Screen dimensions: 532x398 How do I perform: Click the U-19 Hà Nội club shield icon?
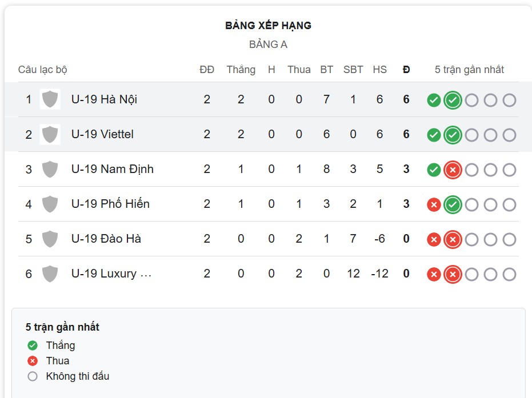[x=50, y=99]
